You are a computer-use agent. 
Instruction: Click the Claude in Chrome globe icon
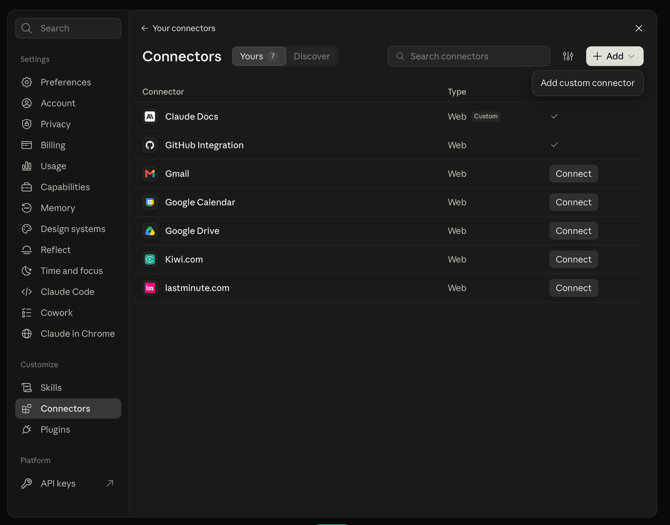point(26,334)
